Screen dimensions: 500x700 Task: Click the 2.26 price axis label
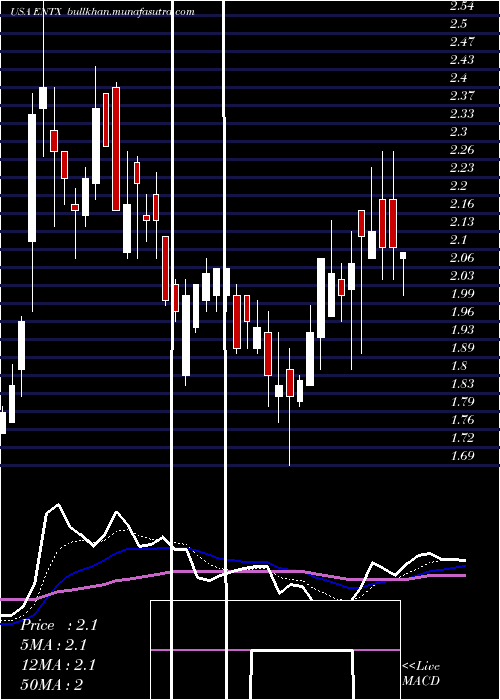462,150
